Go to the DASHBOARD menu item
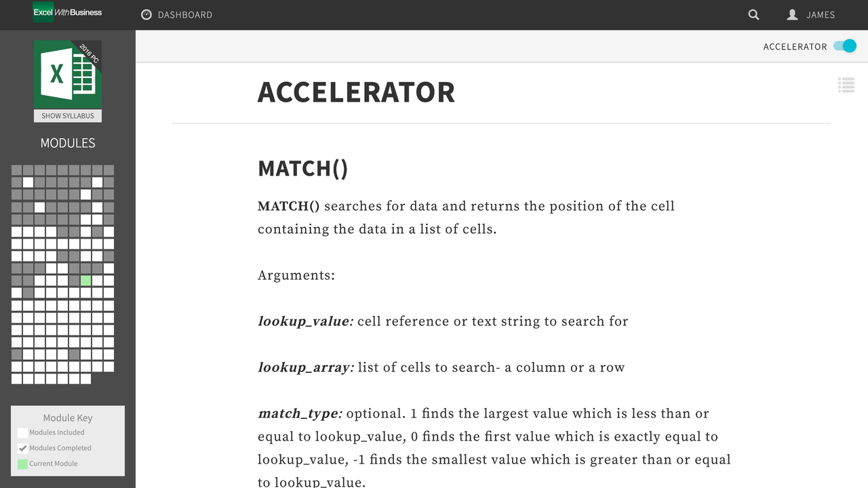Viewport: 868px width, 488px height. [184, 14]
